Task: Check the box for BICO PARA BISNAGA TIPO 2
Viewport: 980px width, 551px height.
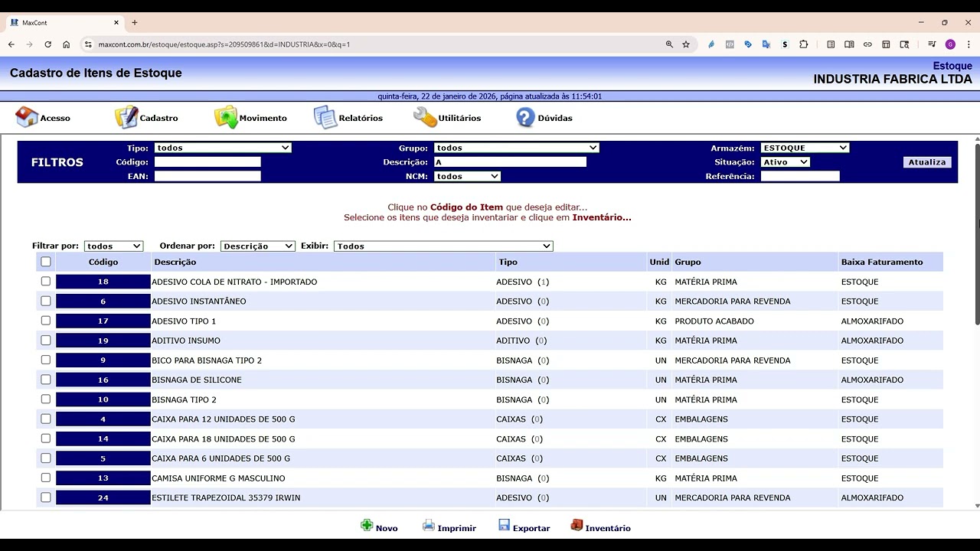Action: tap(46, 360)
